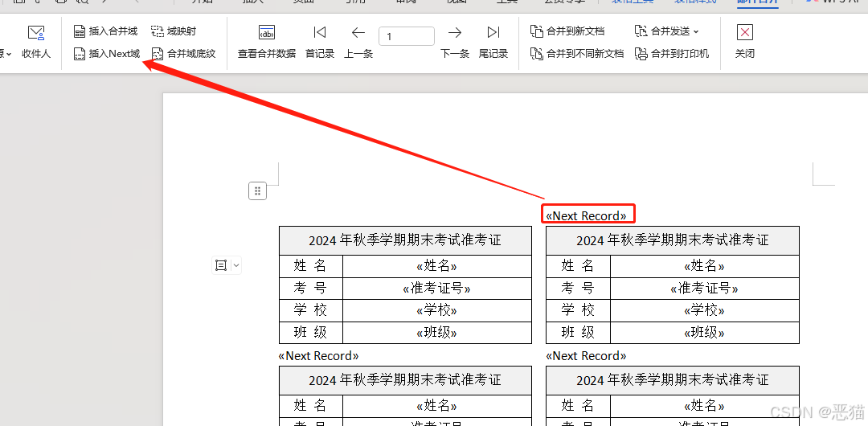The height and width of the screenshot is (426, 868).
Task: Click the table move handle at the page corner
Action: click(x=257, y=191)
